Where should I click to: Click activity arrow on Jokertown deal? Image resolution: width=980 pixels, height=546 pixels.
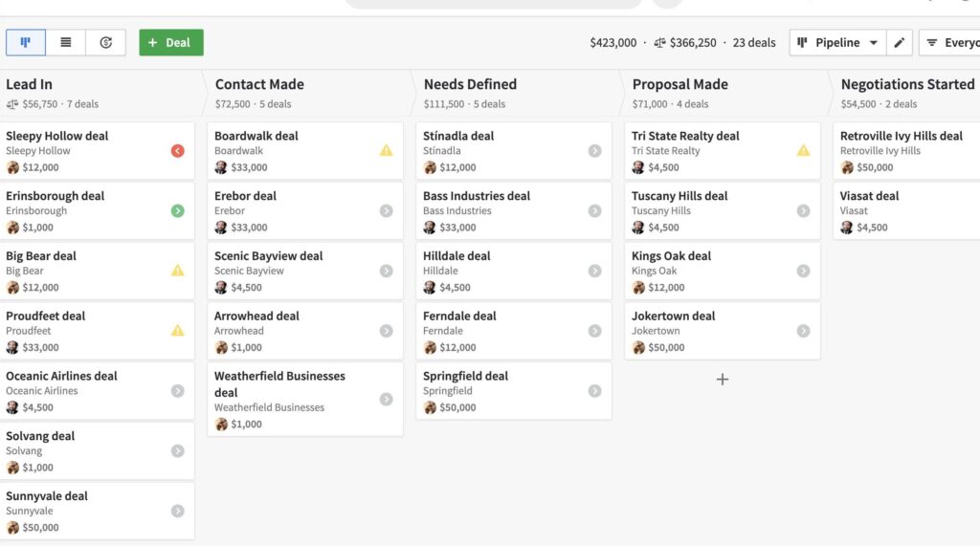(803, 331)
